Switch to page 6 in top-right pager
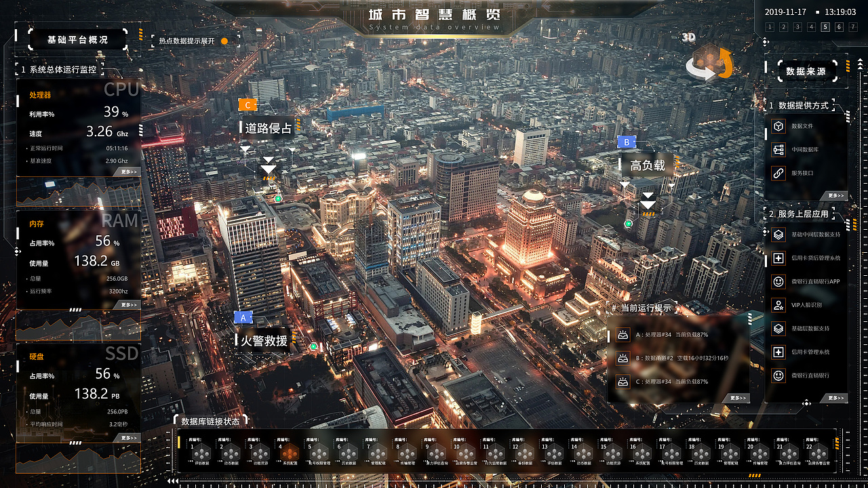Viewport: 868px width, 488px height. tap(839, 27)
